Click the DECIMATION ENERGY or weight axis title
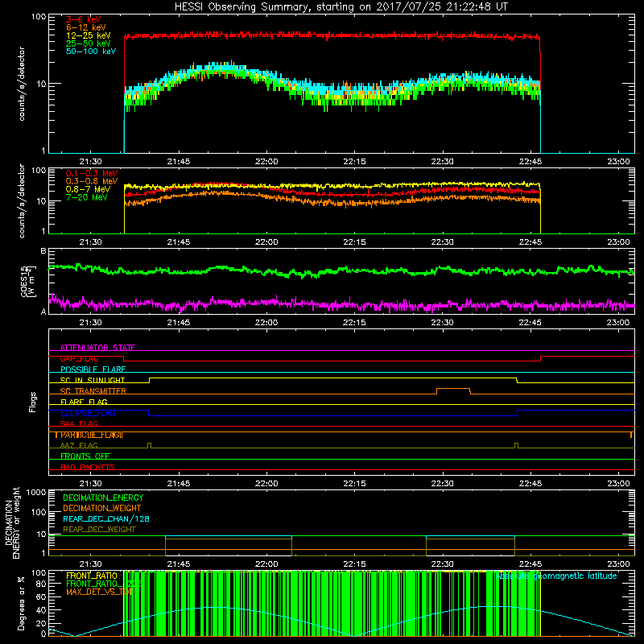 point(12,522)
